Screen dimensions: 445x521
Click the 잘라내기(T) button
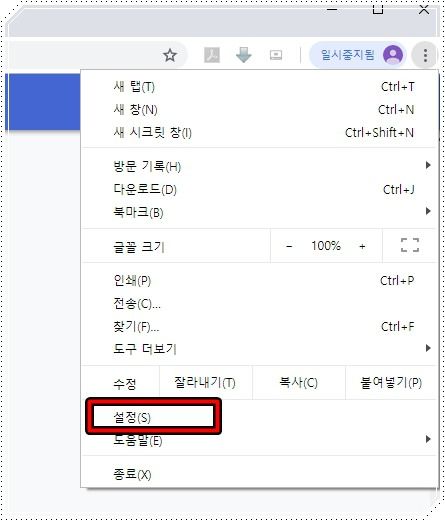point(206,382)
